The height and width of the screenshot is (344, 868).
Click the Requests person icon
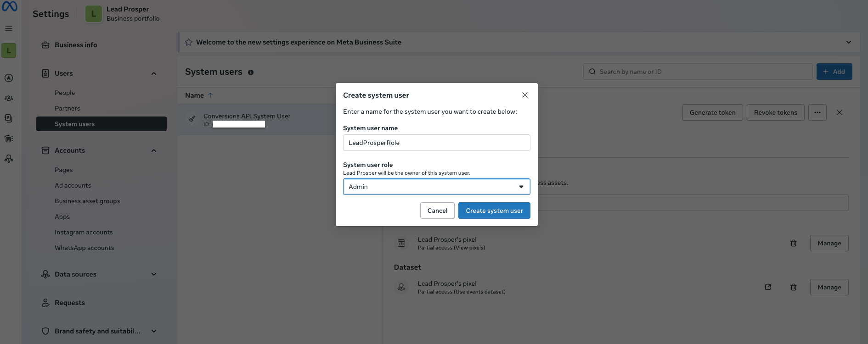(45, 303)
